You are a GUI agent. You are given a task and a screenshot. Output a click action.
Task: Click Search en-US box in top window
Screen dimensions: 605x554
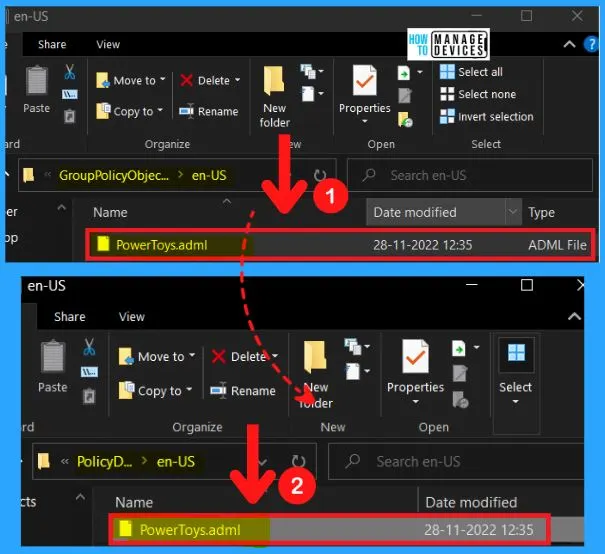tap(470, 176)
